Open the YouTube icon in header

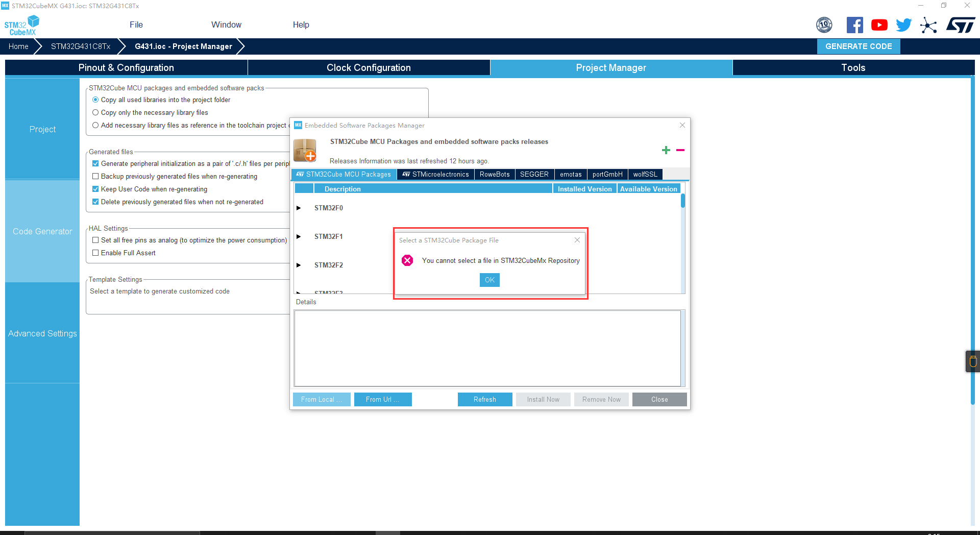pyautogui.click(x=879, y=25)
